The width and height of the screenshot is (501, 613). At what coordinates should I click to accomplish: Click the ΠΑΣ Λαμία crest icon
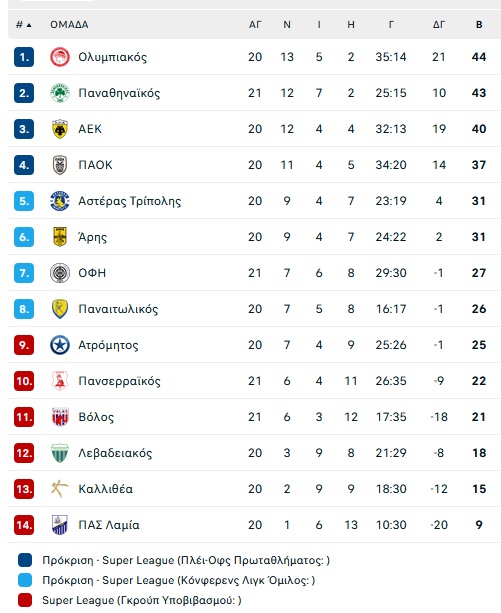(60, 525)
